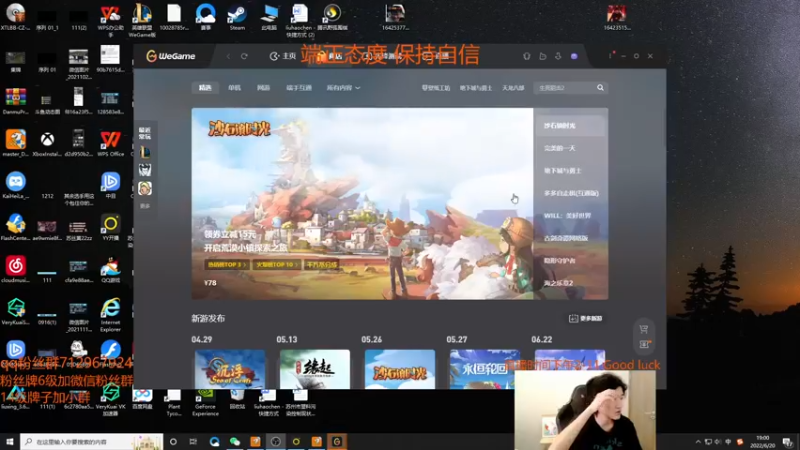Open League of Legends icon in WeGame sidebar
This screenshot has width=800, height=450.
click(x=145, y=152)
